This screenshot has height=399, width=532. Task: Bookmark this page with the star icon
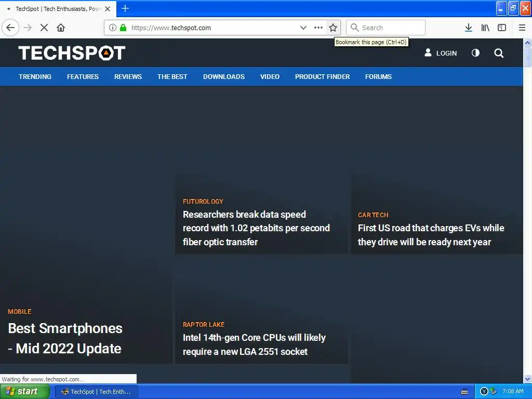333,28
